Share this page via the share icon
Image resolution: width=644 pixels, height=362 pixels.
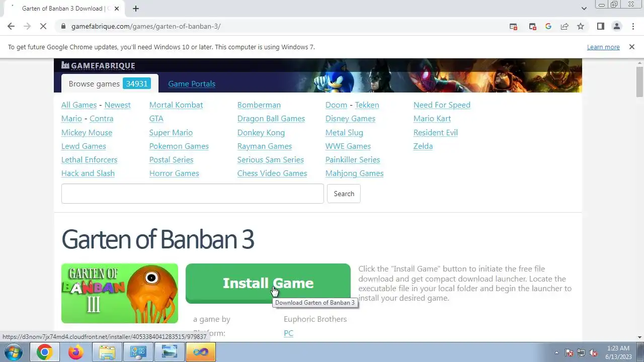click(x=565, y=26)
